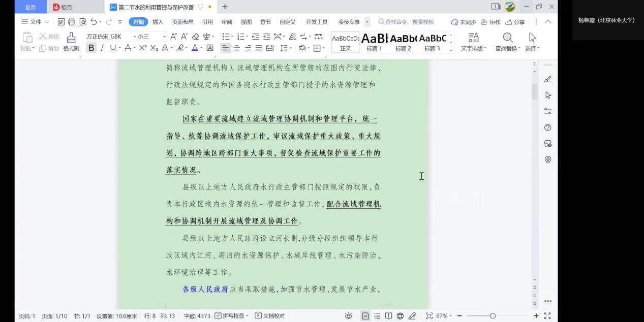The height and width of the screenshot is (322, 644).
Task: Toggle bold formatting
Action: coord(91,48)
